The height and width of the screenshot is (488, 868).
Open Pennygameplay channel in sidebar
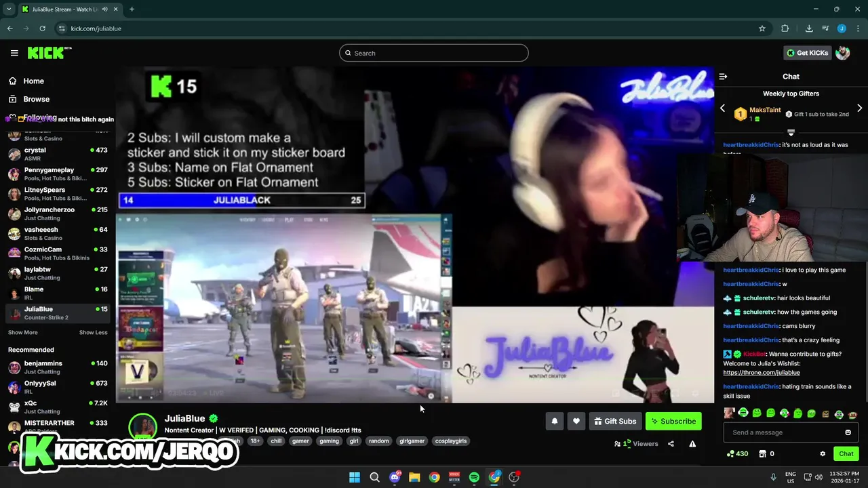58,174
